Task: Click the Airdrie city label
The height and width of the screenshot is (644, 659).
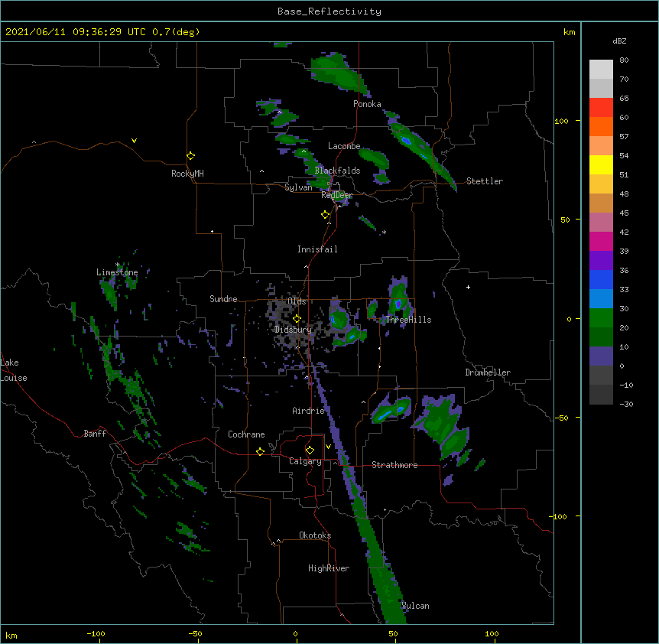Action: pos(309,411)
